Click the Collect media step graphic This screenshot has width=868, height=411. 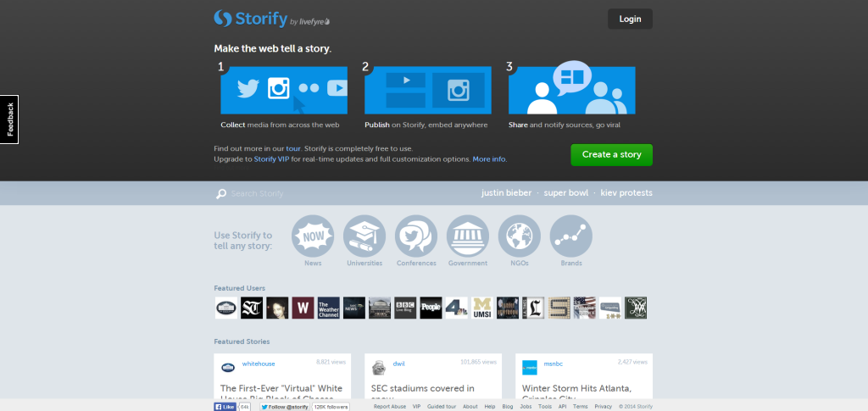[284, 90]
